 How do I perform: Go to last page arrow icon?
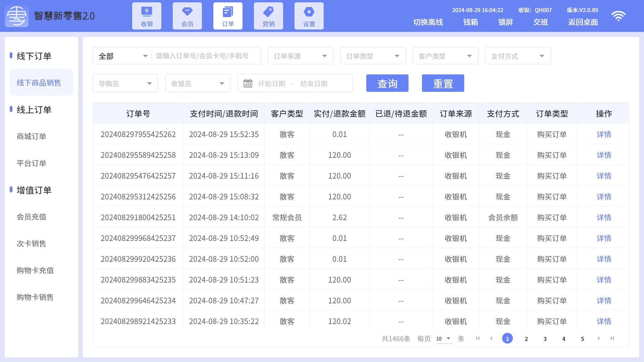click(x=612, y=338)
